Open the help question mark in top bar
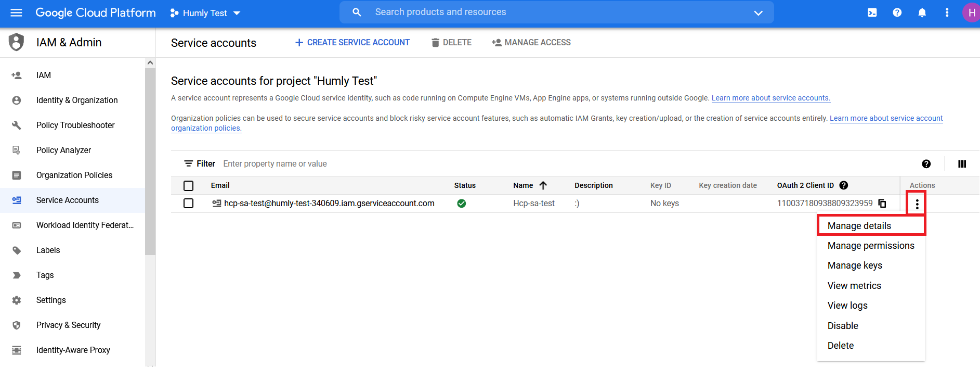This screenshot has height=367, width=980. pos(897,12)
